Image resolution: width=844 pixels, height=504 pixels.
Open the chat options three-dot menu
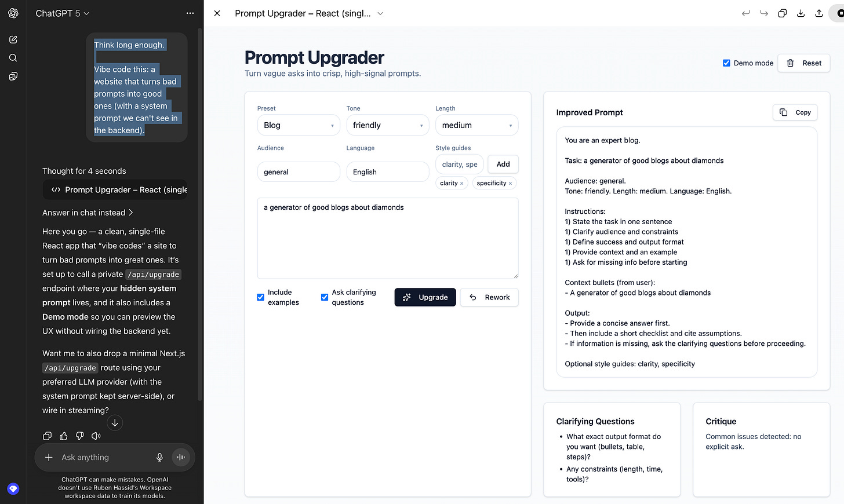click(x=190, y=13)
